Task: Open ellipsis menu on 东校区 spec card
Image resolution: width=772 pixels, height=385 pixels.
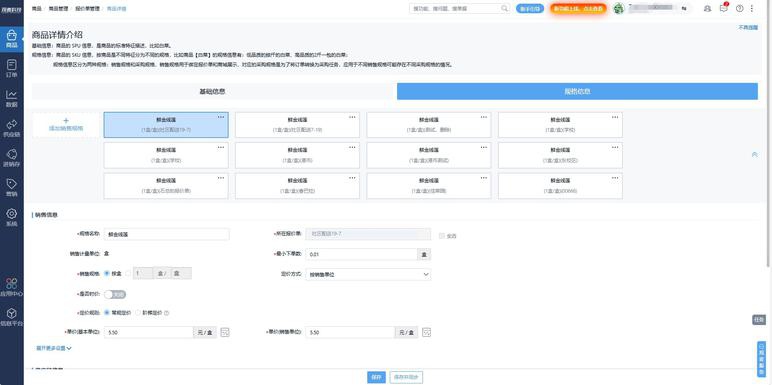Action: coord(615,147)
